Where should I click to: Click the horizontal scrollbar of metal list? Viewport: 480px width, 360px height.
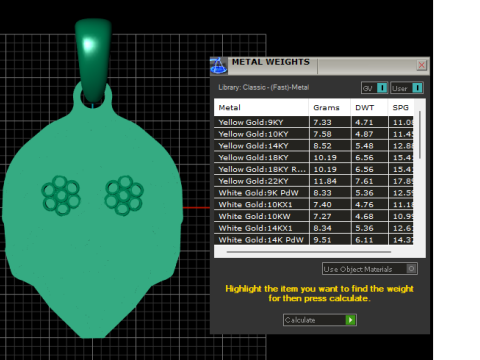click(309, 252)
